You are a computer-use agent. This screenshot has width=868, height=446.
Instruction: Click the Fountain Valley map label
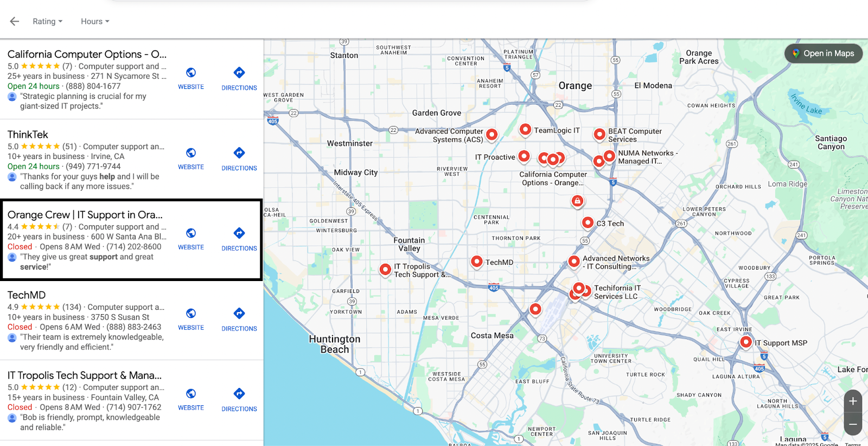(410, 244)
